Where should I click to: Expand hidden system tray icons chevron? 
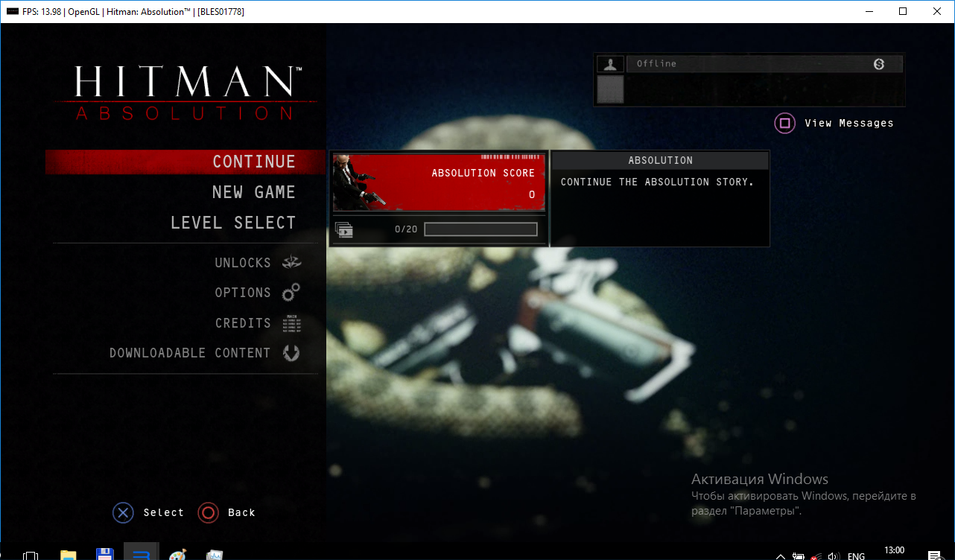[x=780, y=556]
